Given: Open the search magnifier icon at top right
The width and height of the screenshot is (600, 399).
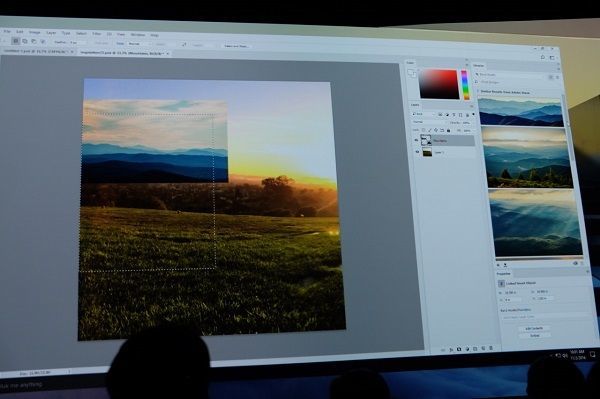Looking at the screenshot, I should [543, 57].
